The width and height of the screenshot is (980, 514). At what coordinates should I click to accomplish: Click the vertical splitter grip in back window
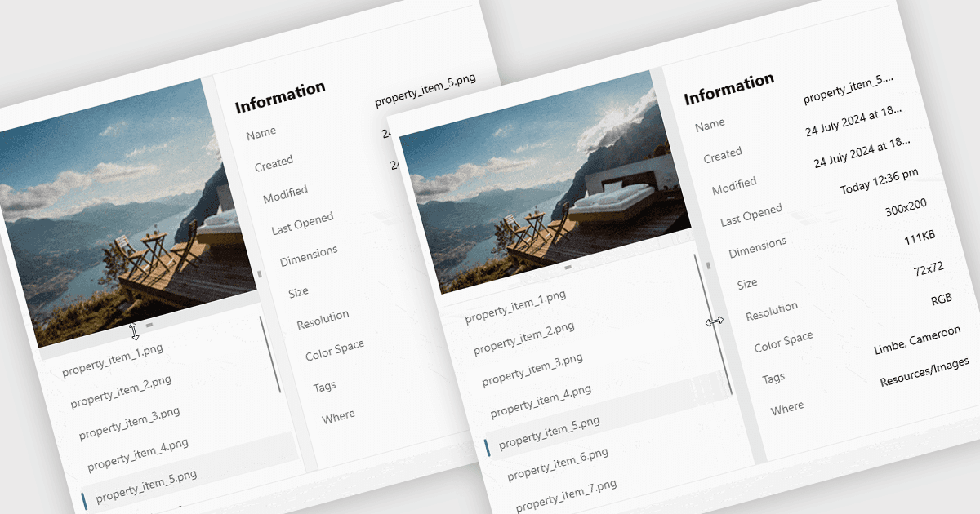260,274
